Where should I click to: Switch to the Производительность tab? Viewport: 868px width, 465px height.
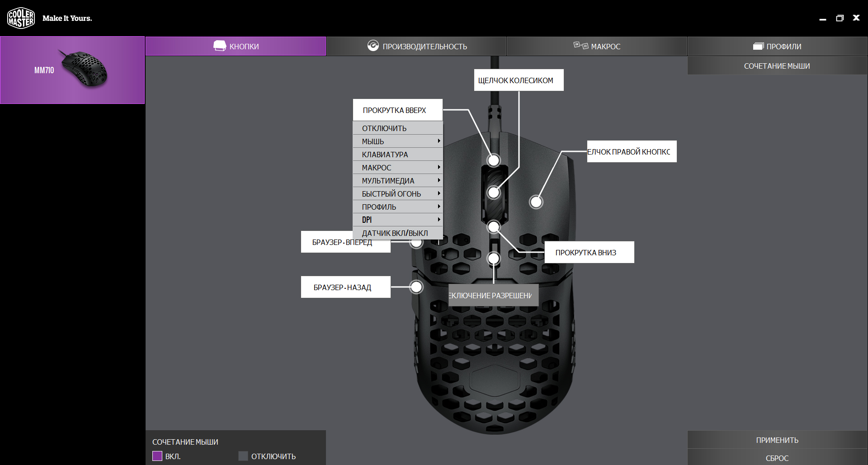(x=416, y=46)
